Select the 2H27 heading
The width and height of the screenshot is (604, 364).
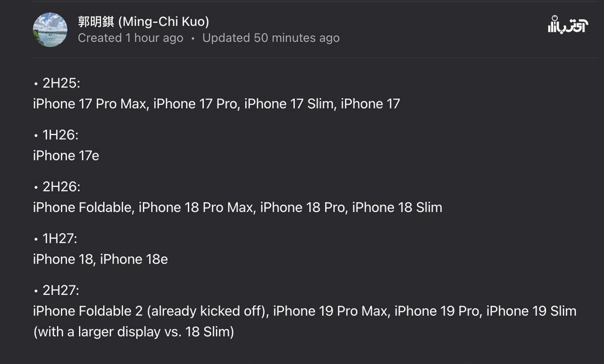tap(60, 290)
